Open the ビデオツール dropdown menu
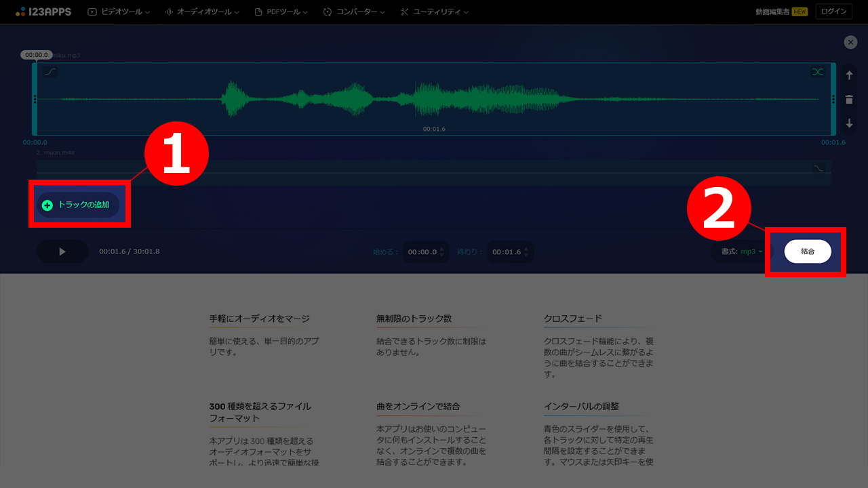Image resolution: width=868 pixels, height=488 pixels. tap(119, 12)
